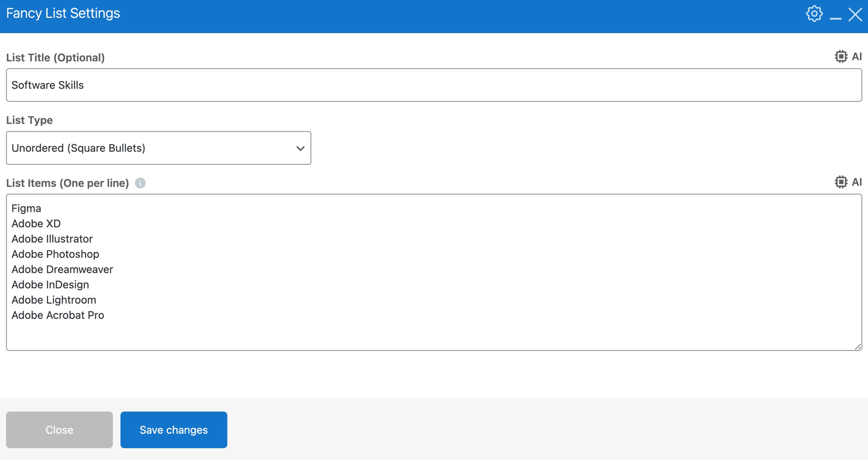Click the AI icon for List Items

click(848, 182)
